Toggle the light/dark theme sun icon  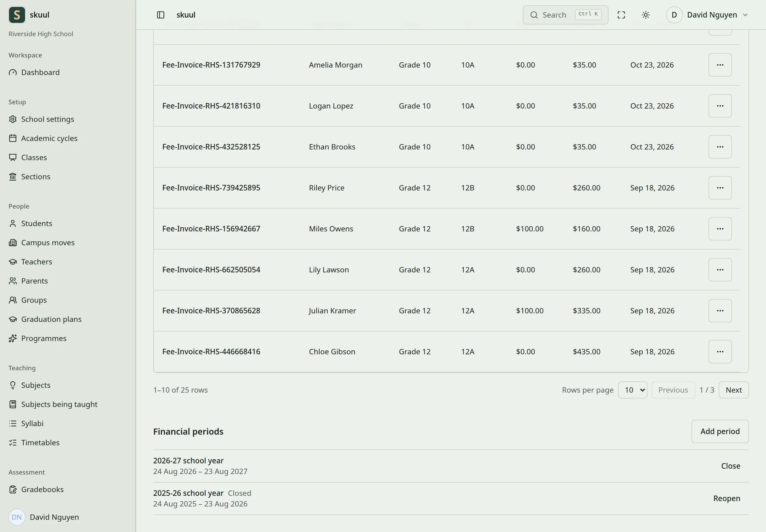[x=646, y=15]
